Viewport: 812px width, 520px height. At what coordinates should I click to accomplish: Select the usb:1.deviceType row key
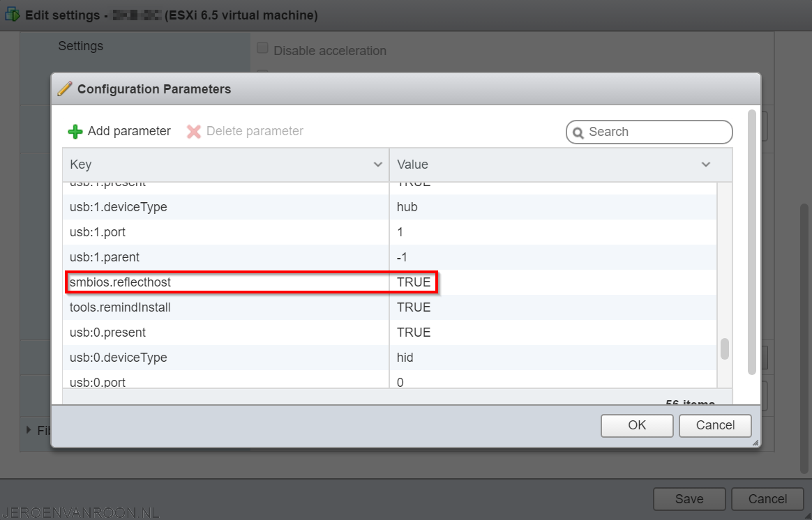point(119,207)
